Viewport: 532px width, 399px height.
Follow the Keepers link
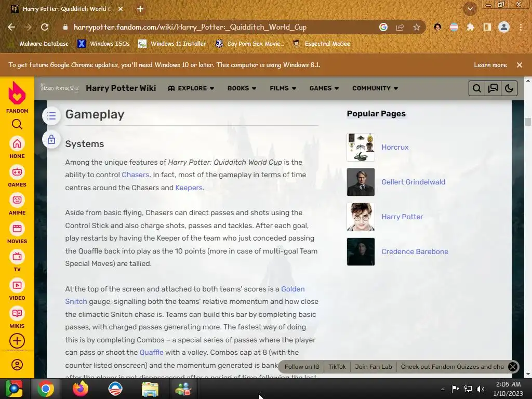click(189, 188)
